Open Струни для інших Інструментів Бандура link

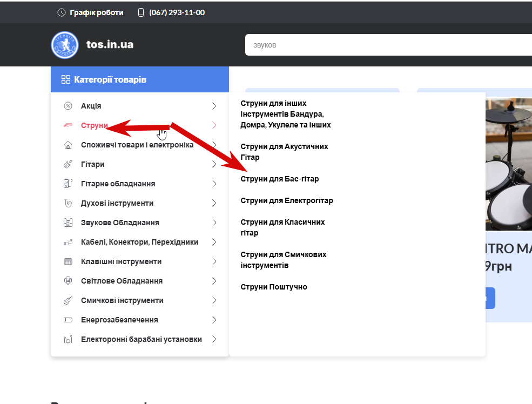(286, 114)
